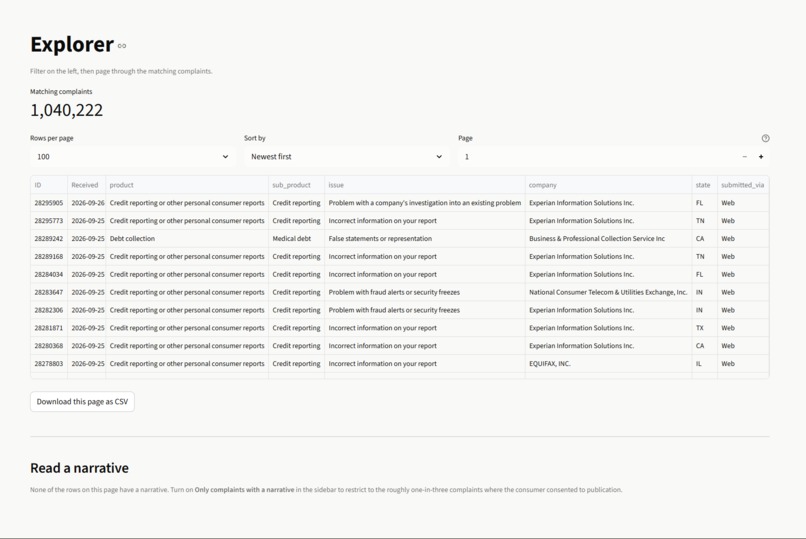Open the Rows per page dropdown

133,157
